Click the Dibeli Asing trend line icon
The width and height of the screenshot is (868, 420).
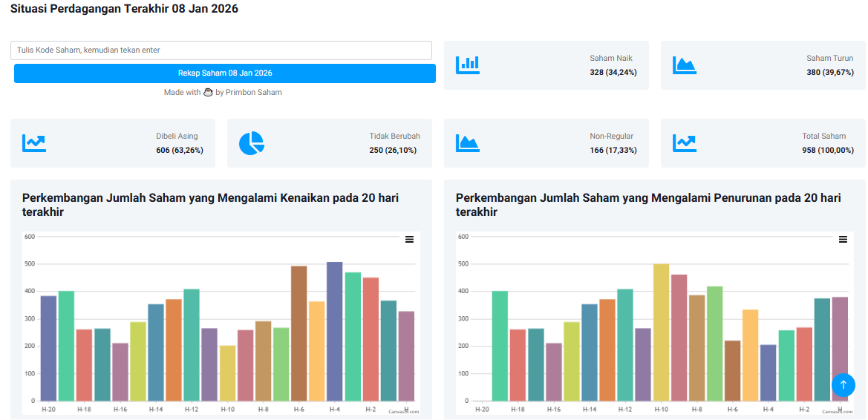point(34,143)
